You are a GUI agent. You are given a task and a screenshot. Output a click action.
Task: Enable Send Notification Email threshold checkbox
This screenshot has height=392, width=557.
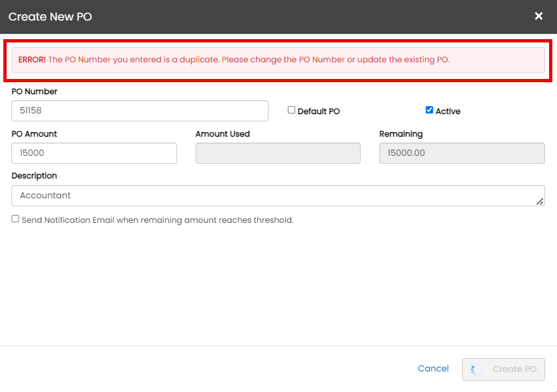[x=15, y=219]
